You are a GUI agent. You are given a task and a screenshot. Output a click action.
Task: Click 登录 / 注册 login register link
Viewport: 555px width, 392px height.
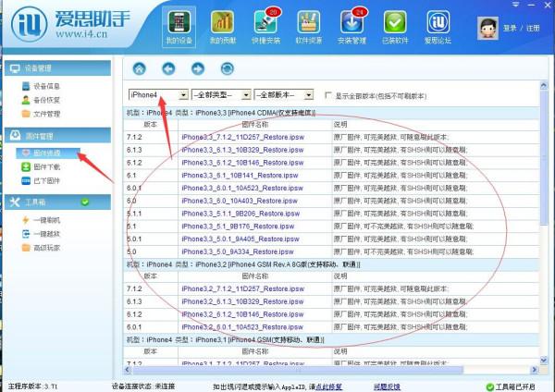(x=522, y=28)
